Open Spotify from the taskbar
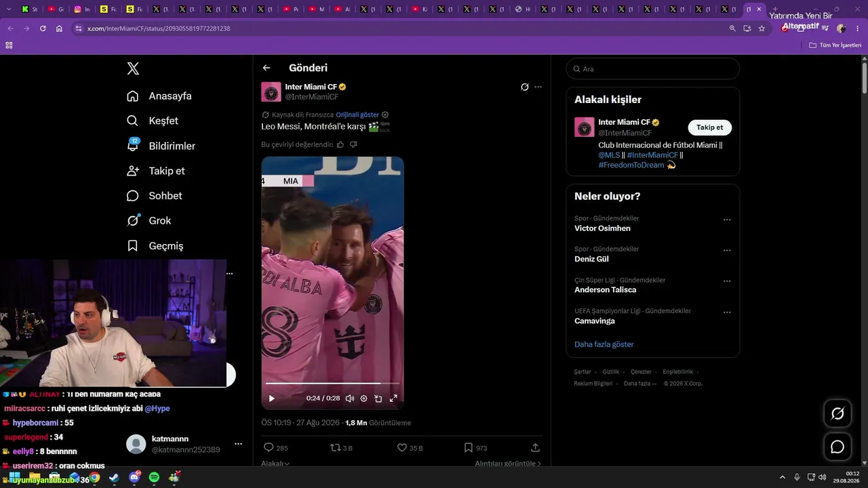This screenshot has height=488, width=868. click(x=154, y=478)
